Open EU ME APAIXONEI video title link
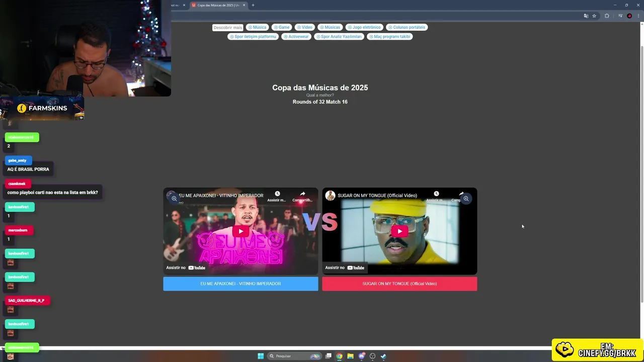Viewport: 644px width, 362px height. (221, 196)
